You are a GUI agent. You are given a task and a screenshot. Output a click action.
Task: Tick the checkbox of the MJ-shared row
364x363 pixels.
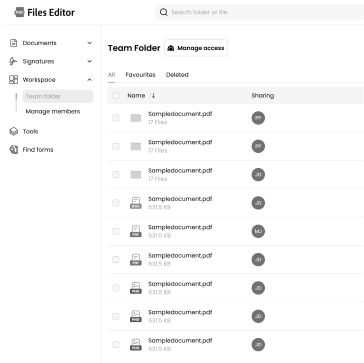tap(115, 231)
